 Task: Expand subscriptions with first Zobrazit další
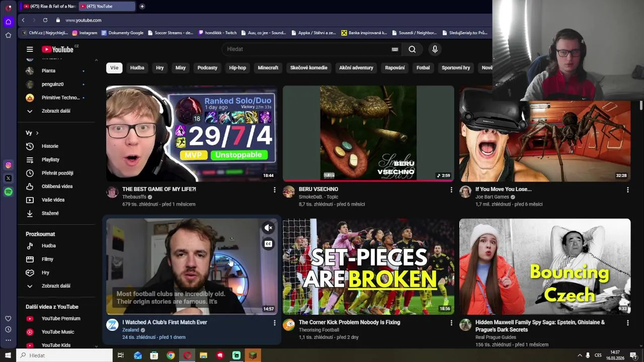[56, 111]
